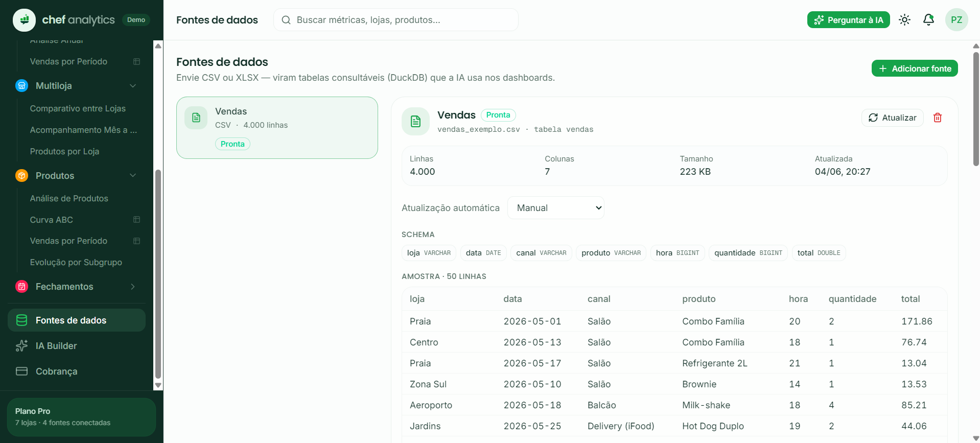Click the Delivery (iFood) cell

621,426
